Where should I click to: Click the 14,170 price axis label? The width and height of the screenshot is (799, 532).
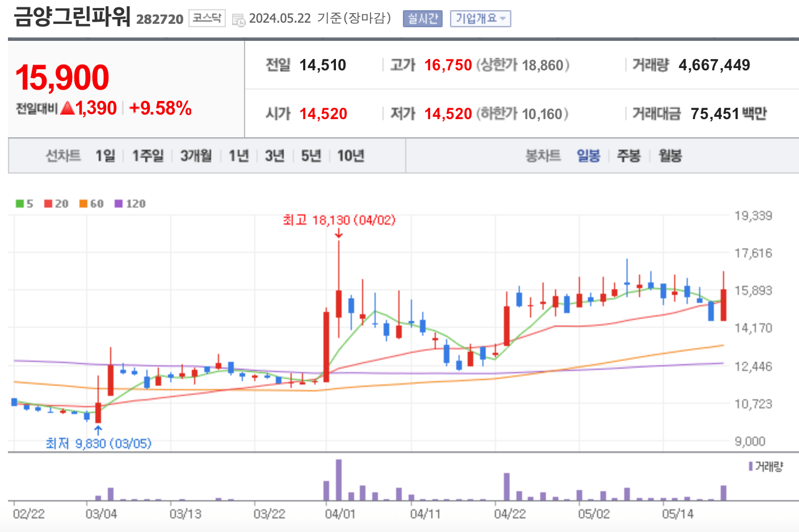click(x=754, y=328)
